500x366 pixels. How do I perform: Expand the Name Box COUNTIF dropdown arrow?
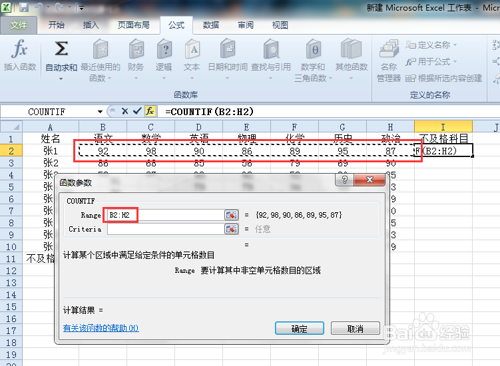[x=100, y=111]
